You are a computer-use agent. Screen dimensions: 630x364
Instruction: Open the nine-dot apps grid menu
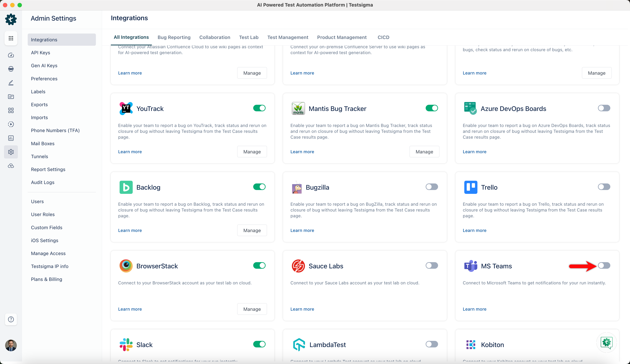11,38
